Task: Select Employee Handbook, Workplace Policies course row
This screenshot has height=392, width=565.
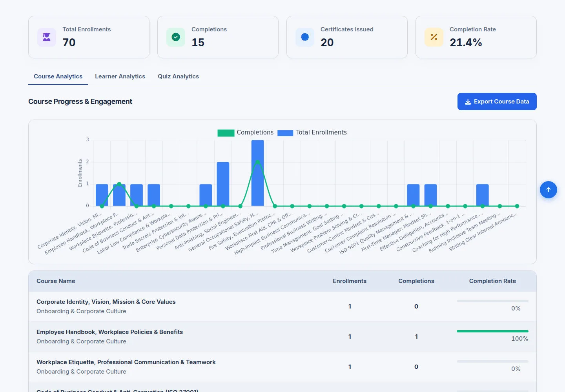Action: pyautogui.click(x=282, y=337)
